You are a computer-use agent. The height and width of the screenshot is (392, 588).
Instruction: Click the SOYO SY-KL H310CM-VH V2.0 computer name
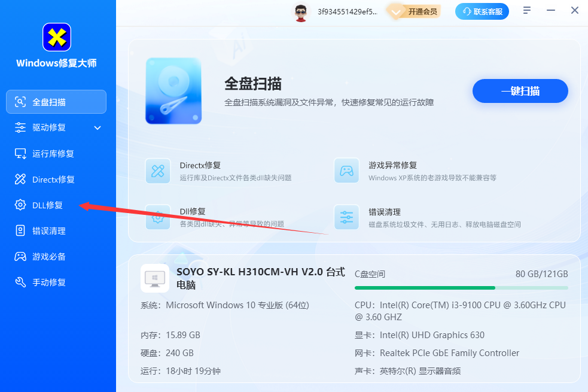coord(260,278)
